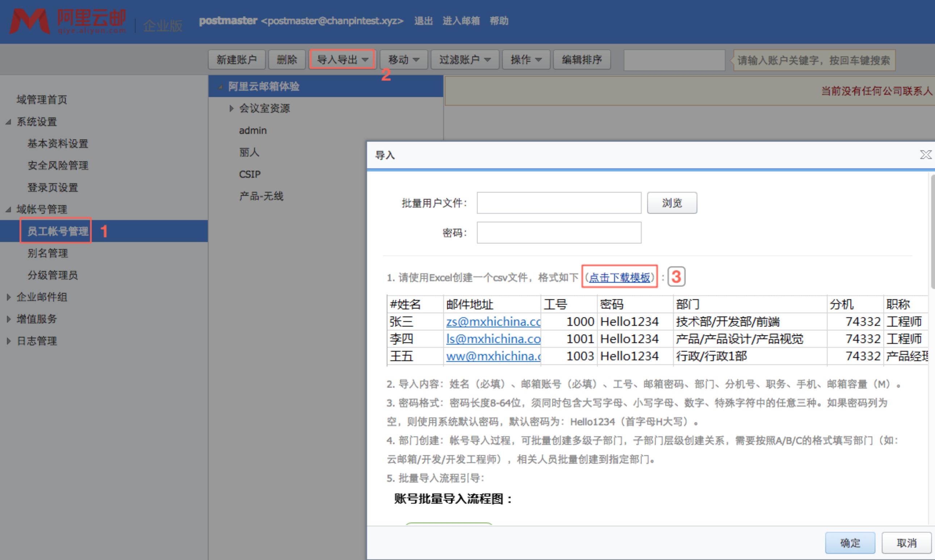Image resolution: width=935 pixels, height=560 pixels.
Task: Click the 删除 toolbar button
Action: [x=286, y=59]
